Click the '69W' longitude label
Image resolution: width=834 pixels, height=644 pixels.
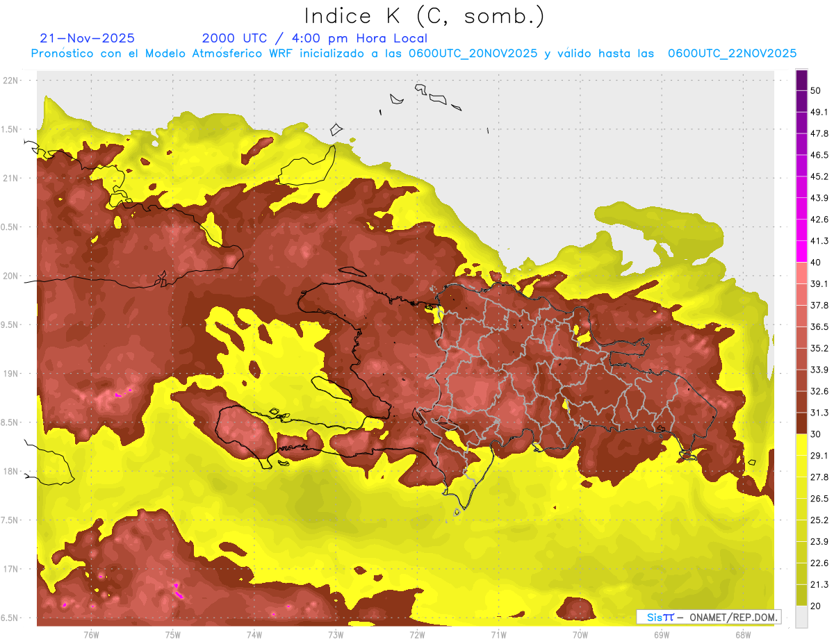[662, 635]
